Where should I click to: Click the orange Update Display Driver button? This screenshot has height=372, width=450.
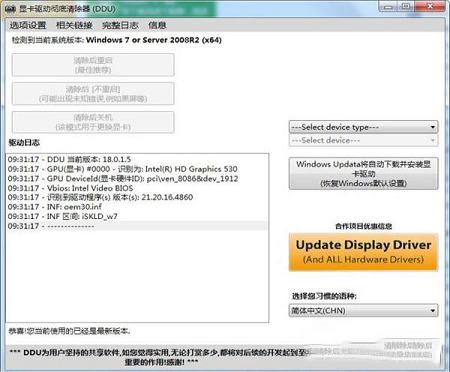tap(363, 252)
